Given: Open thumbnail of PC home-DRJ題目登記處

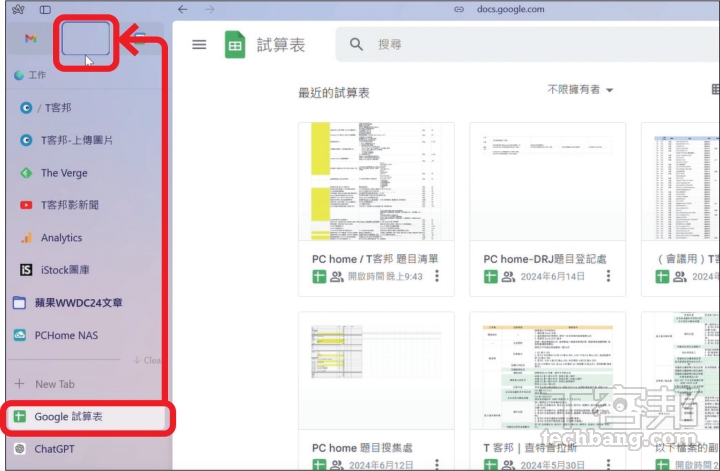Looking at the screenshot, I should 547,181.
